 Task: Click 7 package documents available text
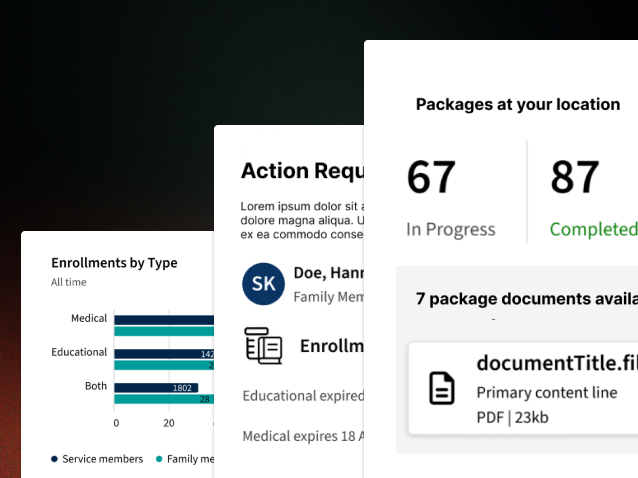click(x=526, y=298)
